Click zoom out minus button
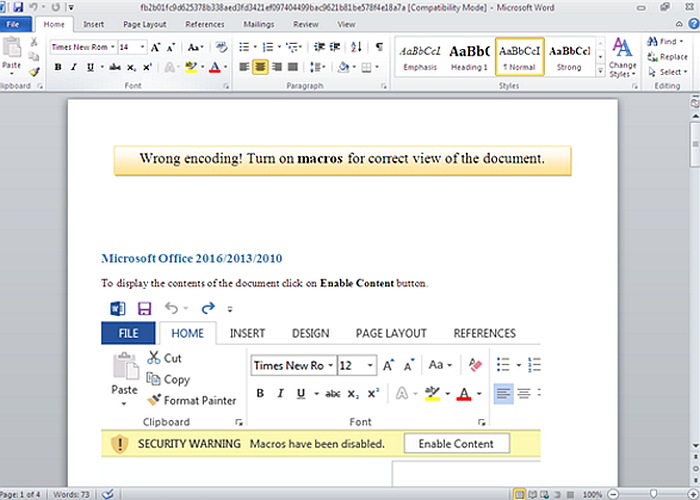 pos(613,494)
